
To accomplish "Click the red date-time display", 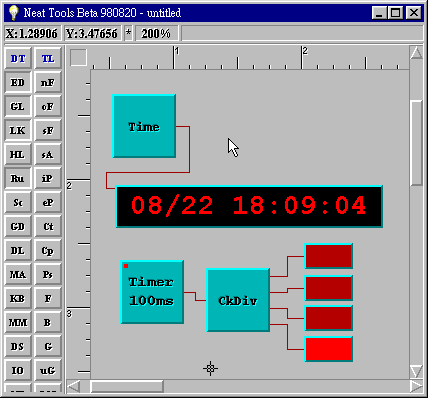I will [249, 206].
